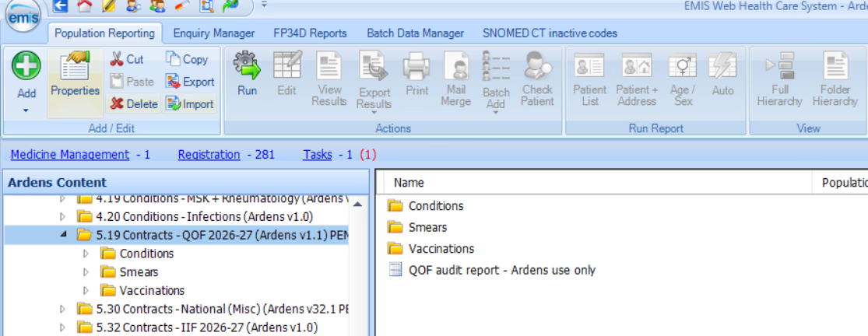Image resolution: width=868 pixels, height=336 pixels.
Task: Expand 5.30 Contracts National (Misc) folder
Action: click(62, 308)
